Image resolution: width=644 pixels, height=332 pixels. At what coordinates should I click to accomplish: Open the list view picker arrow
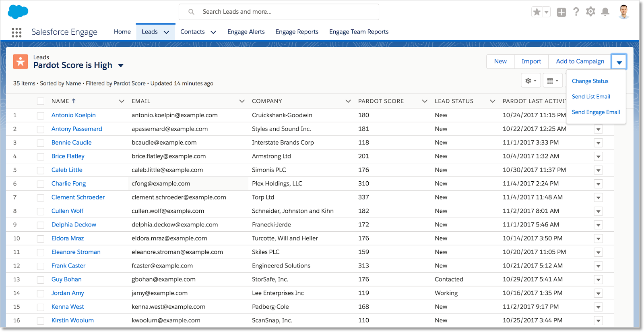pos(121,65)
